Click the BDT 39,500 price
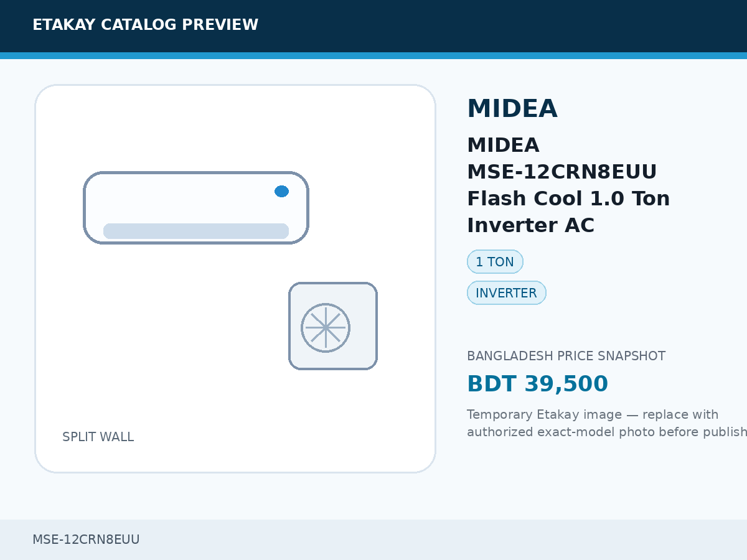747x560 pixels. click(x=537, y=384)
